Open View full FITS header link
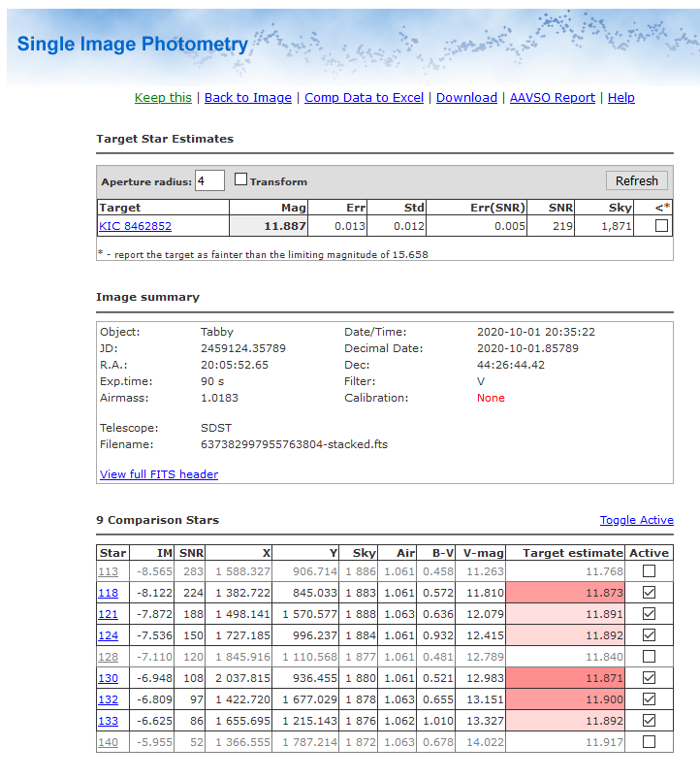Screen dimensions: 700x779 coord(159,474)
